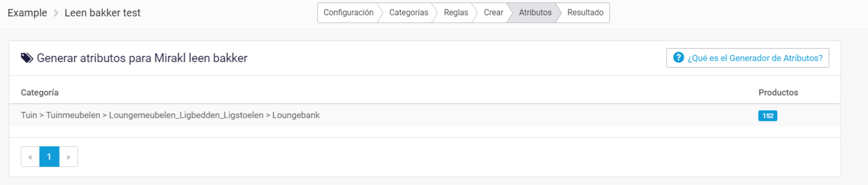The image size is (868, 185).
Task: Select page 1 in pagination
Action: 49,157
